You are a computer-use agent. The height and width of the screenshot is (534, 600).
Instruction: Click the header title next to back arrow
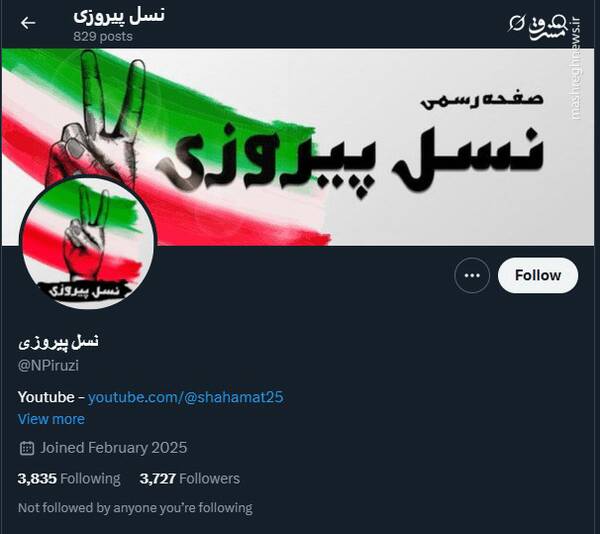(119, 16)
